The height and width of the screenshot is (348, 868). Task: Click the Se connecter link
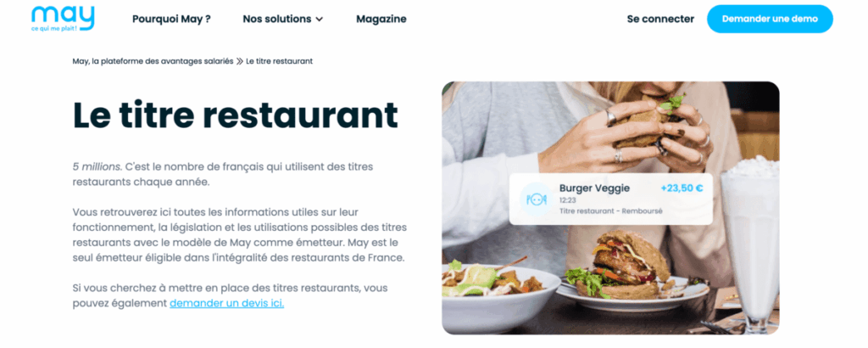660,19
